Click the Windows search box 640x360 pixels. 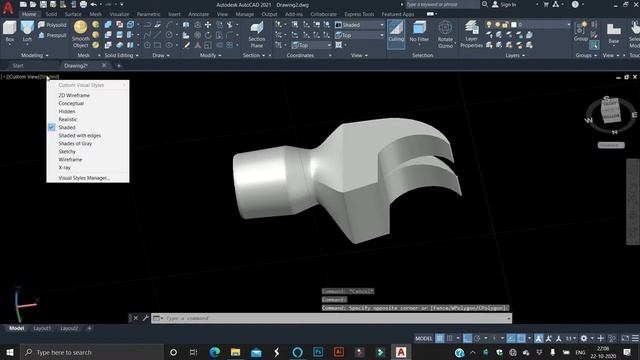click(x=92, y=352)
